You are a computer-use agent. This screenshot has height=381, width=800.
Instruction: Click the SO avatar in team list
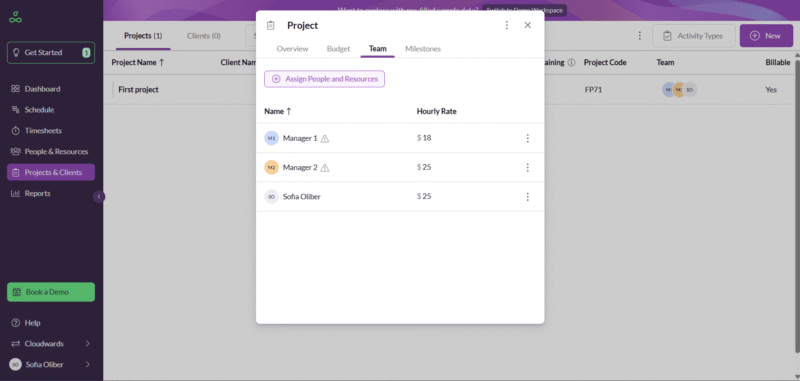[271, 196]
